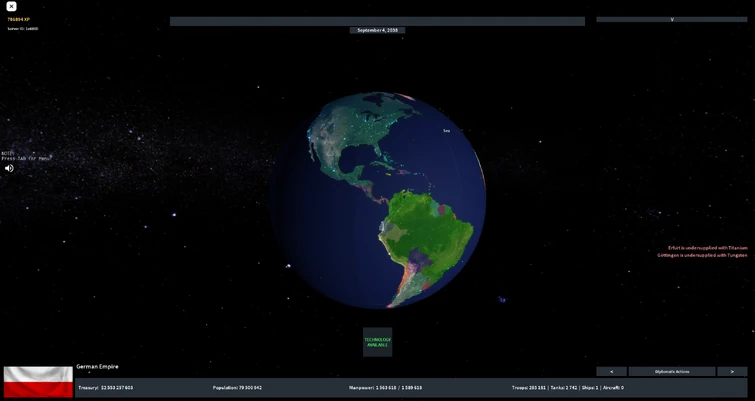Click the XP counter at top left
The image size is (755, 401).
click(18, 19)
